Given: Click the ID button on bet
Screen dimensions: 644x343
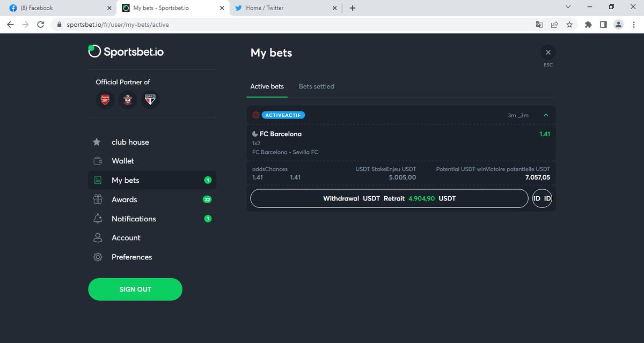Looking at the screenshot, I should click(542, 198).
